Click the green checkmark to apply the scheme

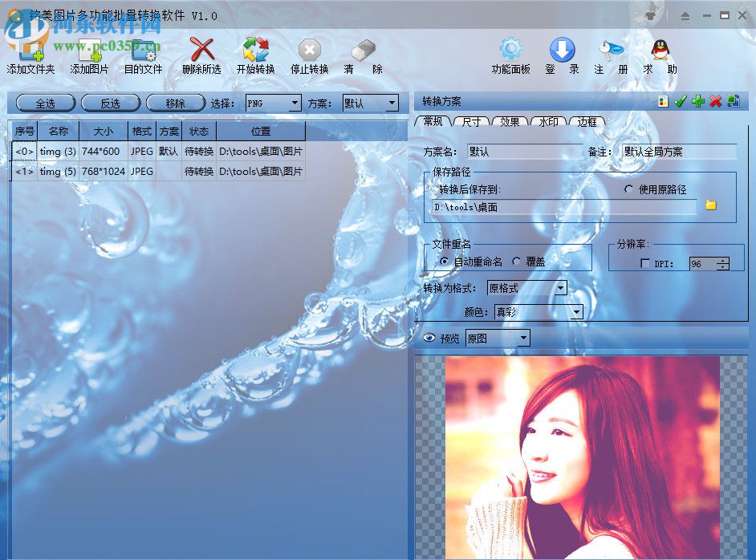(681, 100)
